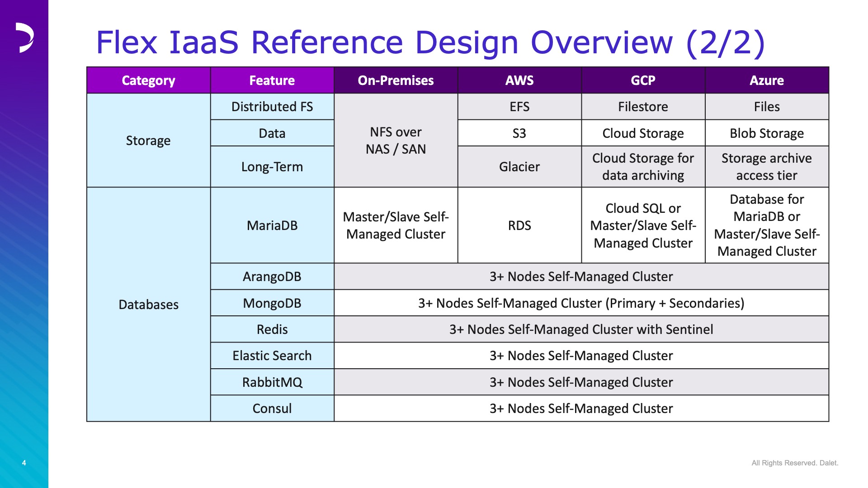The height and width of the screenshot is (488, 868).
Task: Select the RDS cell
Action: click(519, 225)
